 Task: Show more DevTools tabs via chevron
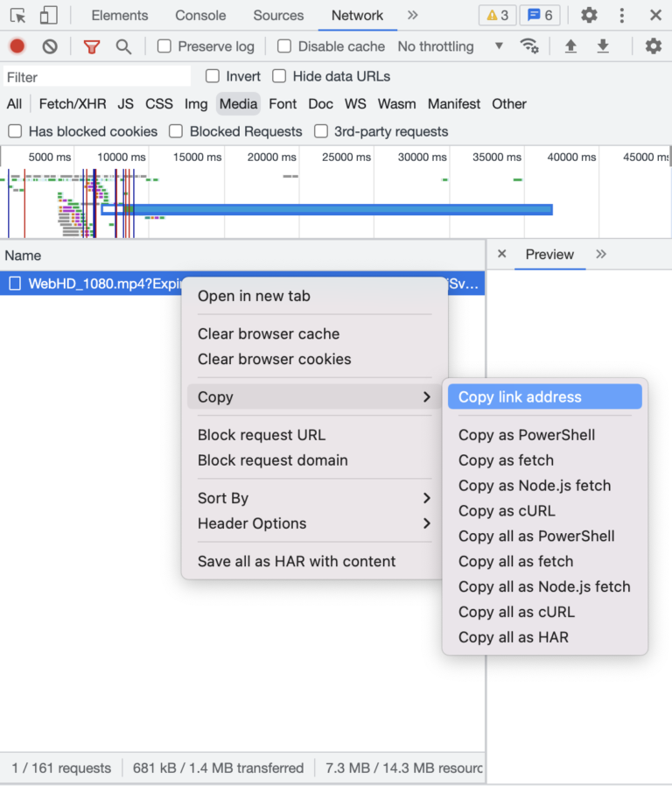412,16
